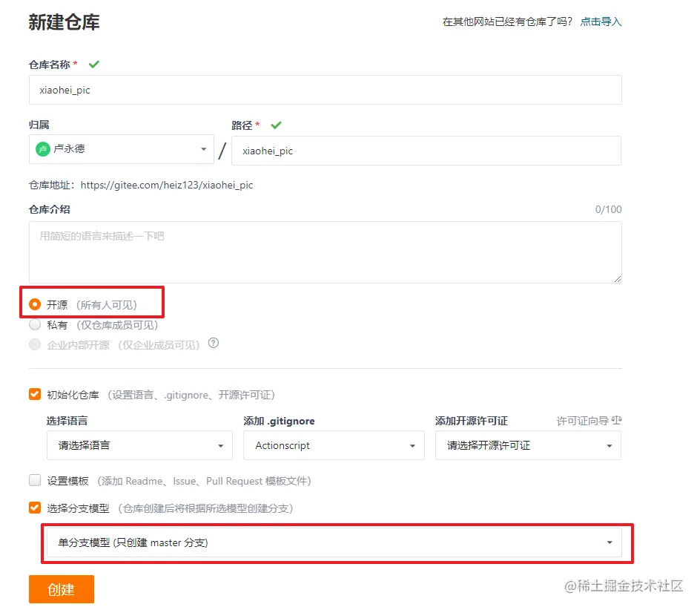
Task: Open the .gitignore dropdown showing Actionscript
Action: [x=334, y=445]
